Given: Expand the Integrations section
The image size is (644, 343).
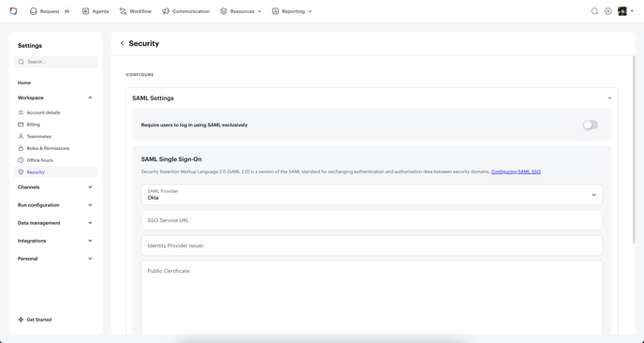Looking at the screenshot, I should coord(90,241).
